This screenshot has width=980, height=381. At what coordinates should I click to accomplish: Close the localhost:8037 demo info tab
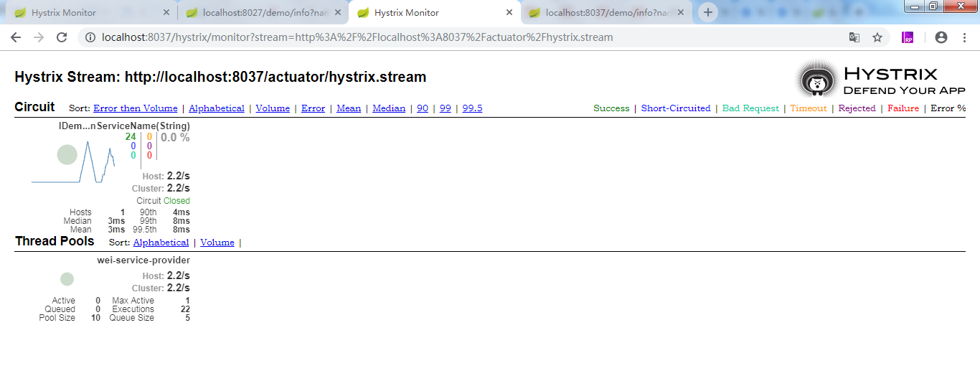point(681,13)
